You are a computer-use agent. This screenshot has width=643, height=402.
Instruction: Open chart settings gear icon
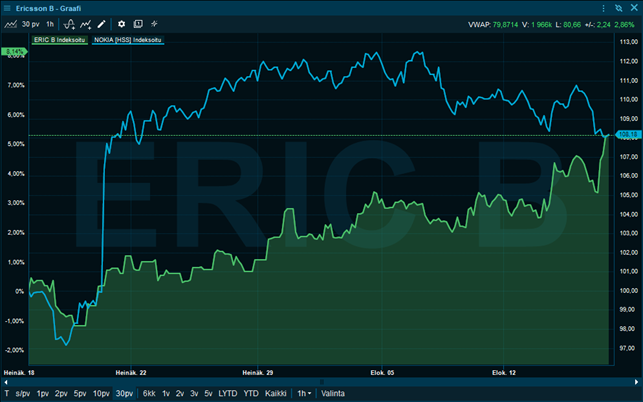[121, 24]
